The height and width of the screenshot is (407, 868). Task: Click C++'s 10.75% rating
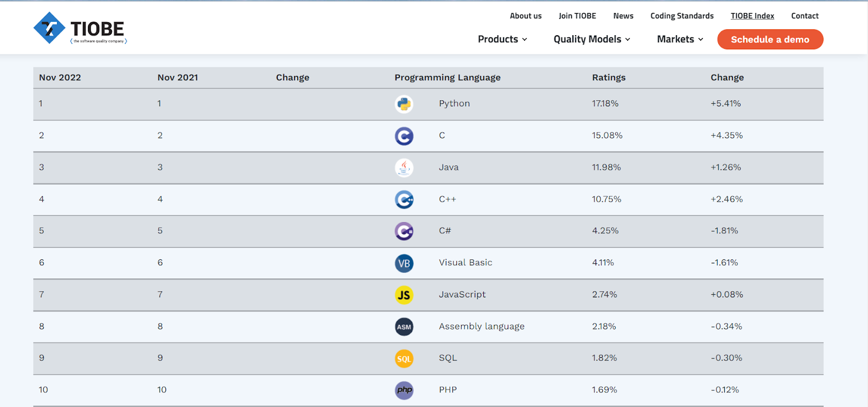click(x=607, y=199)
